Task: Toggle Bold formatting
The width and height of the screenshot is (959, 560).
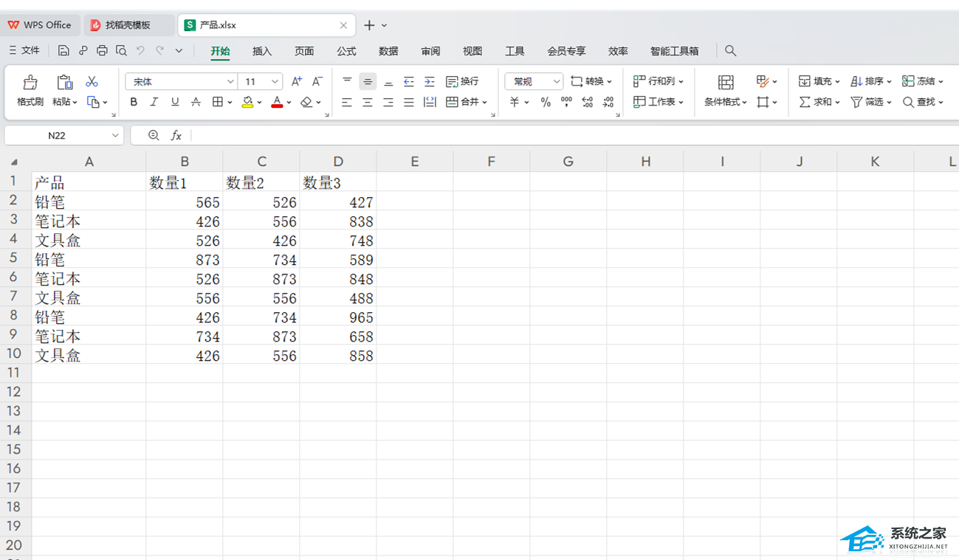Action: pos(134,102)
